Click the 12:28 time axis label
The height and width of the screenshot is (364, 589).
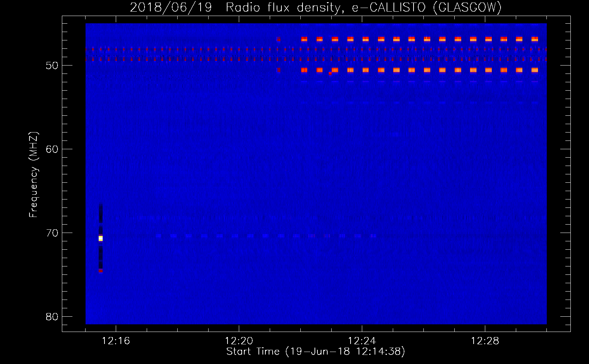point(485,341)
